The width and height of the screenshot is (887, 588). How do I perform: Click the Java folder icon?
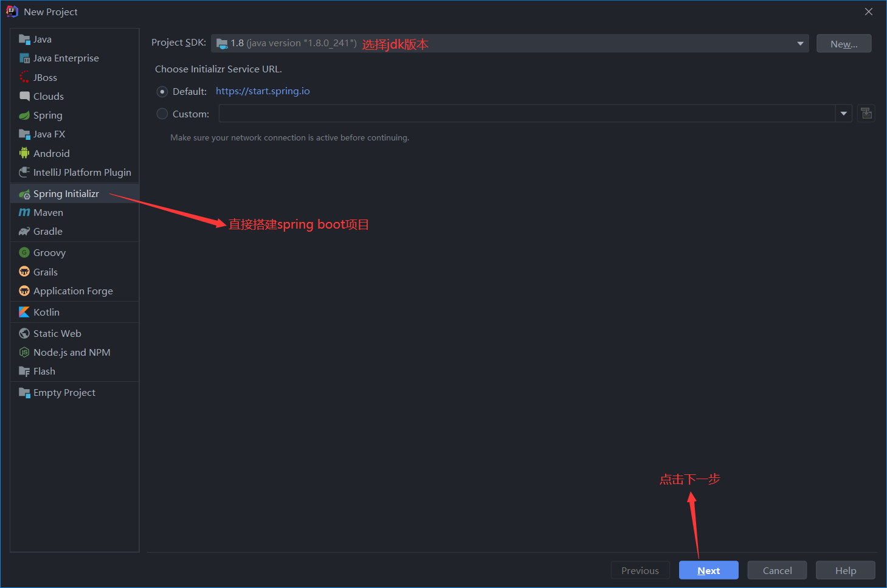pos(24,40)
